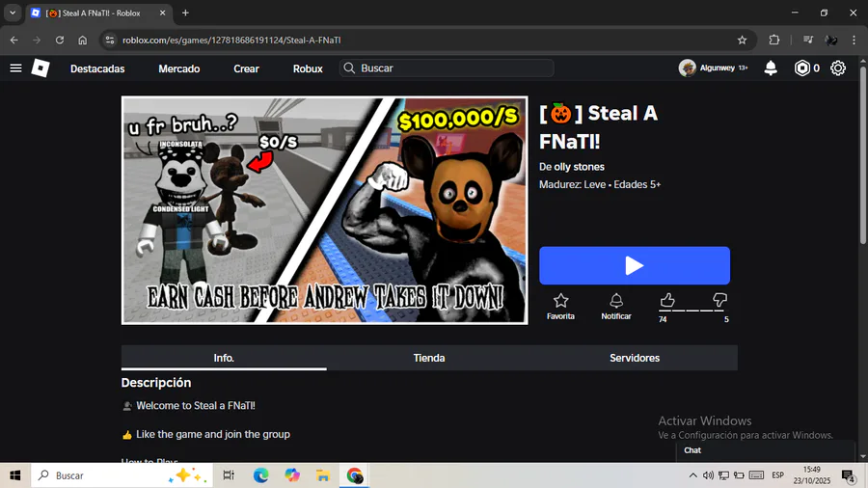Dislike the game with thumbs down
The image size is (868, 488).
(x=719, y=301)
